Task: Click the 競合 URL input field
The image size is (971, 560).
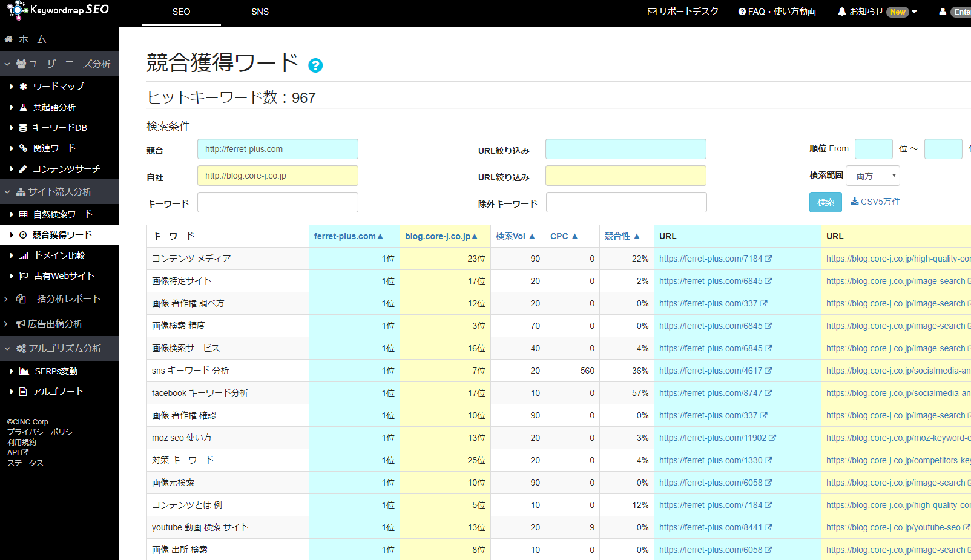Action: [277, 149]
